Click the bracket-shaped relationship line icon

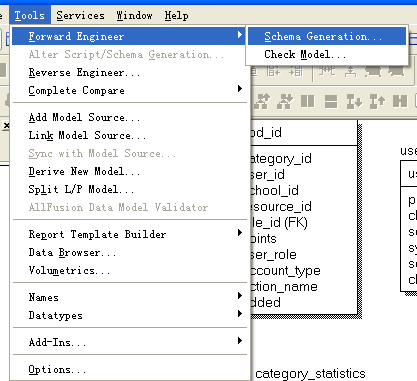point(327,71)
